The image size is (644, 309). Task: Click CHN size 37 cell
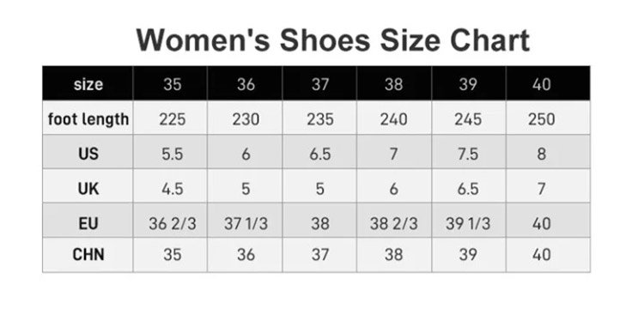[319, 255]
